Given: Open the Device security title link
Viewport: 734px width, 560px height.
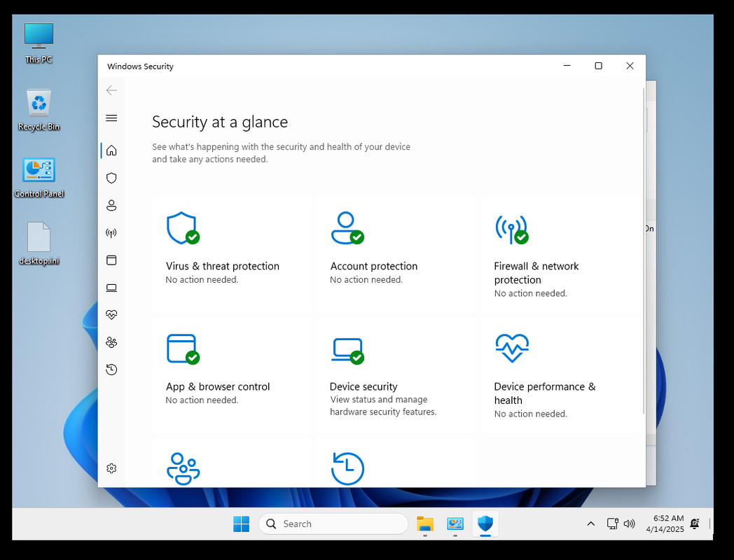Looking at the screenshot, I should [x=363, y=386].
